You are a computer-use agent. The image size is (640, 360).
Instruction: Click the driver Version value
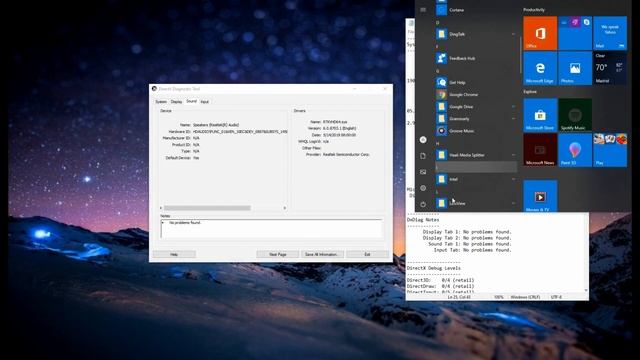pos(339,128)
